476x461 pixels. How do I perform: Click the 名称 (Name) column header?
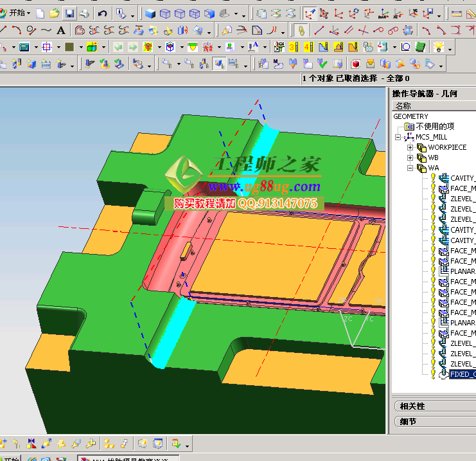click(x=403, y=105)
